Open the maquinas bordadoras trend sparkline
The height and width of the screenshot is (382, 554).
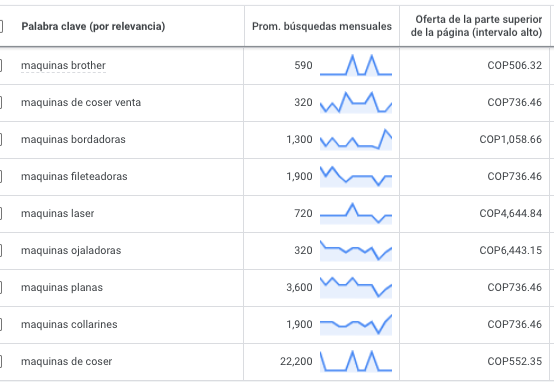point(356,139)
